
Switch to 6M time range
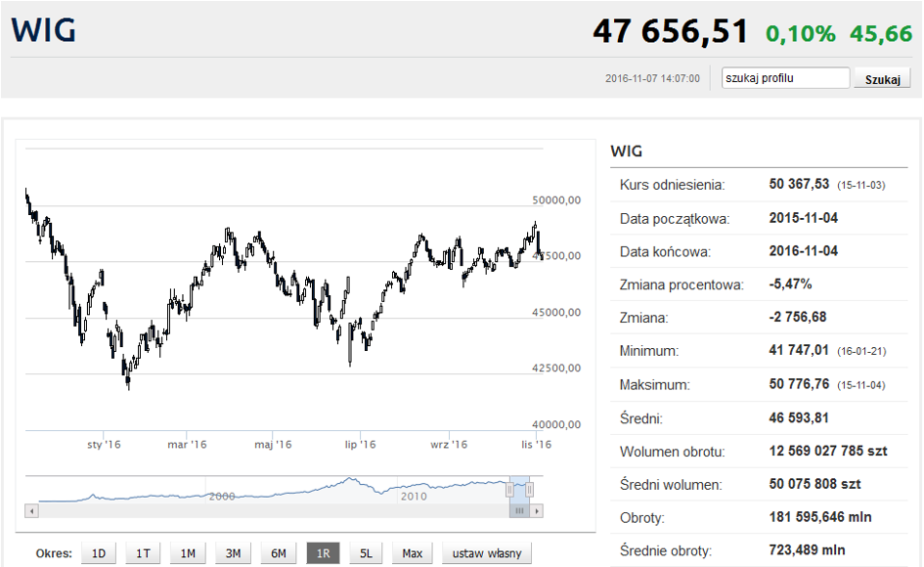tap(278, 553)
